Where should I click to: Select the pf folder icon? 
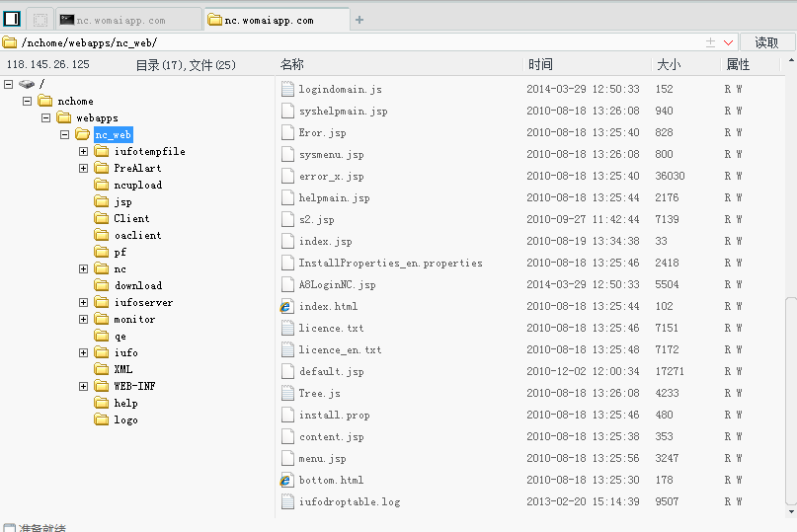102,252
